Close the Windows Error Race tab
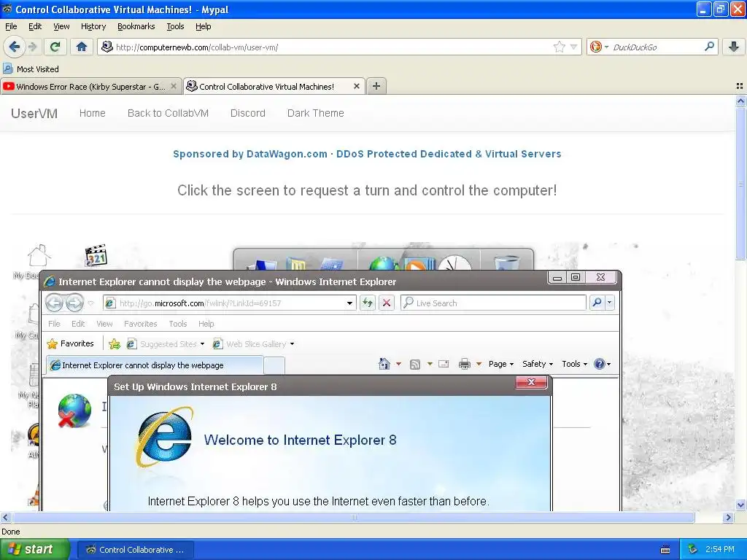 pyautogui.click(x=174, y=86)
